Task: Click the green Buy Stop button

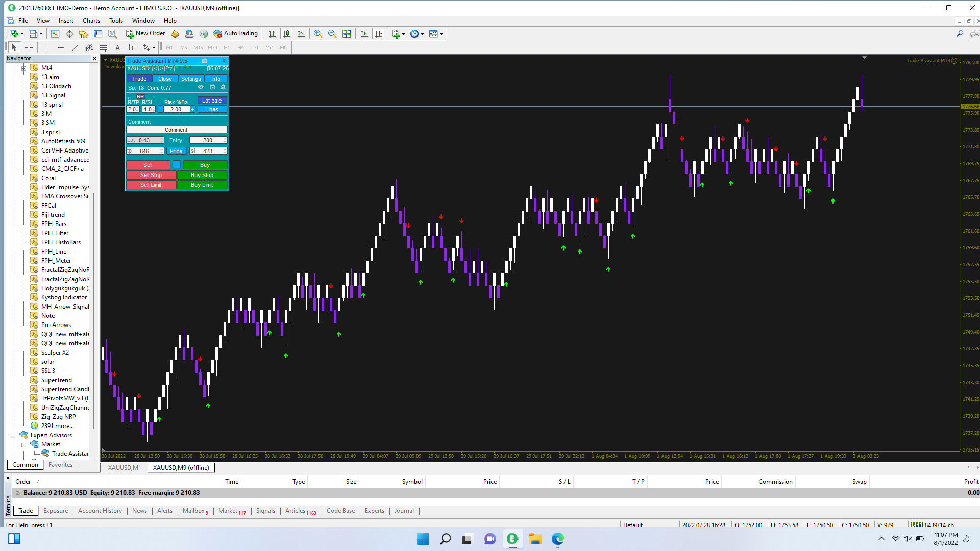Action: coord(202,175)
